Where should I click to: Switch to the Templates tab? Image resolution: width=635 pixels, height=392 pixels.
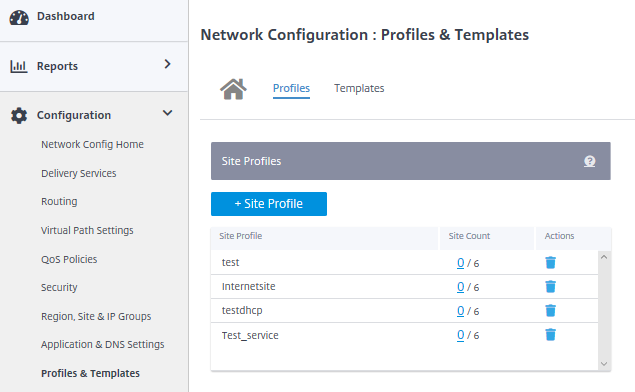click(359, 88)
